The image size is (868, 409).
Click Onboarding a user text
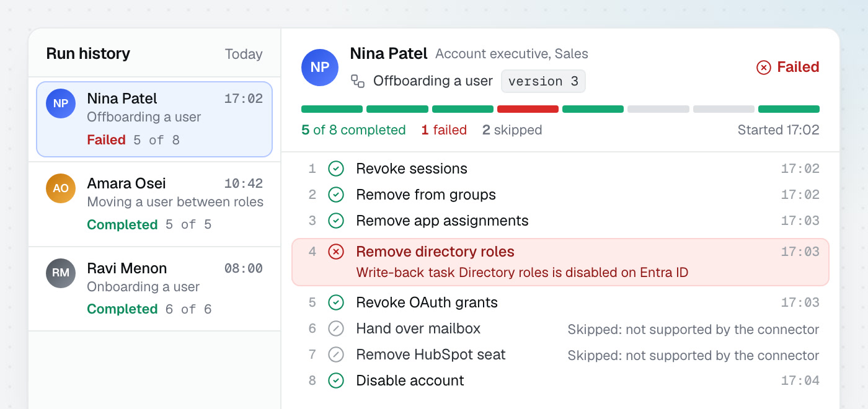pos(143,287)
